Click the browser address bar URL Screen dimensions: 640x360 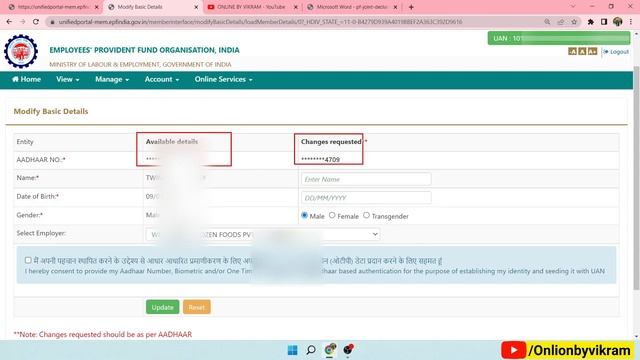[260, 22]
